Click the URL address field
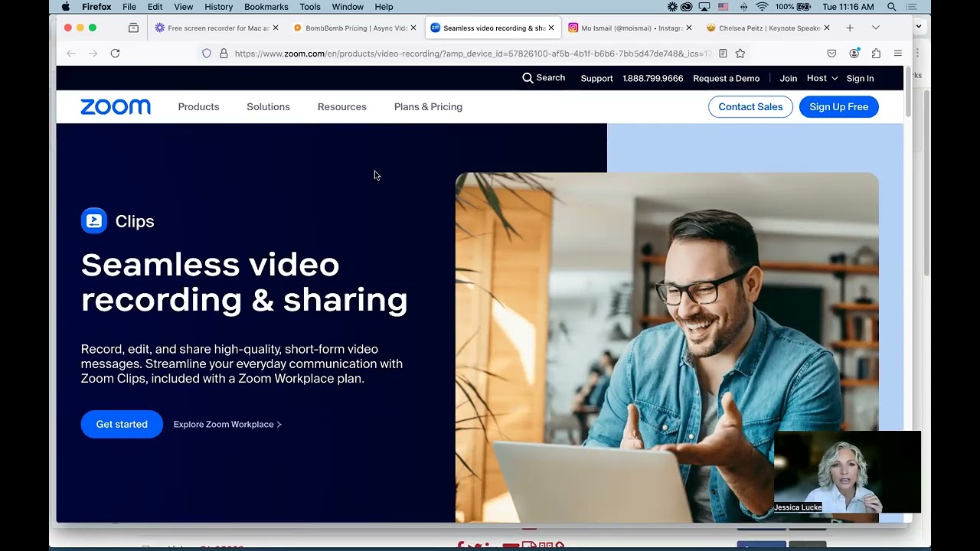Screen dimensions: 980x551 tap(472, 54)
